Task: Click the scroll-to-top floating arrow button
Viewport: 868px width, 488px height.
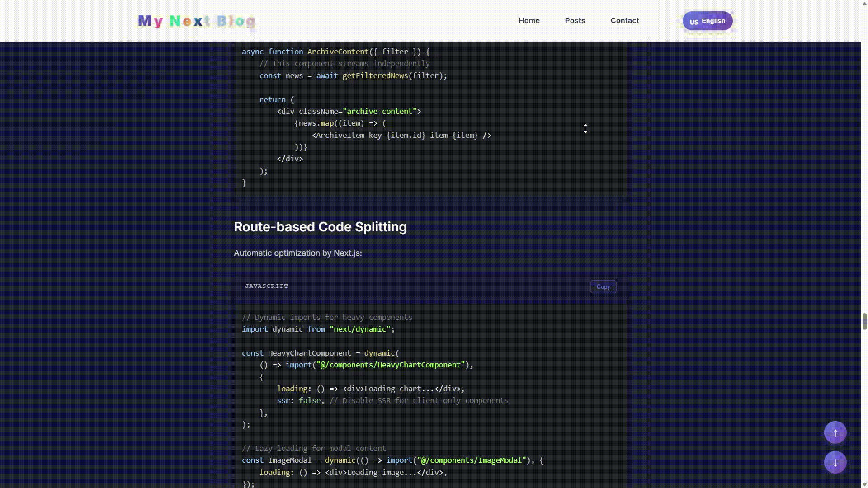Action: click(835, 432)
